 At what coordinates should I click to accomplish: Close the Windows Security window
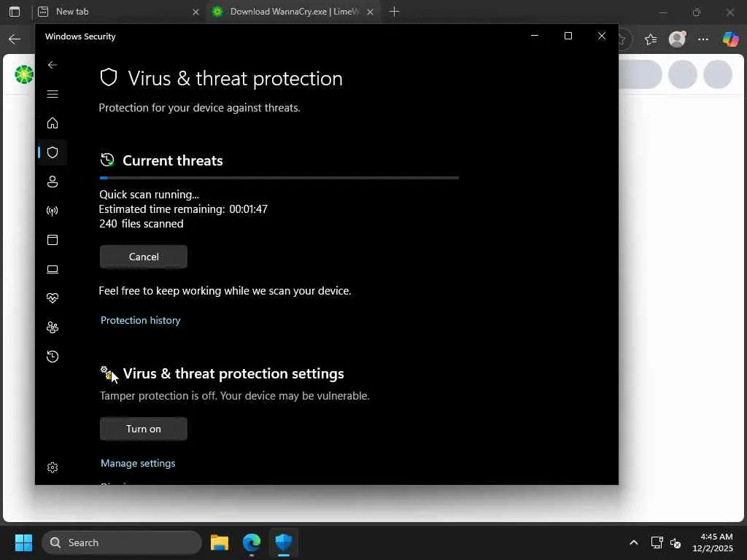602,36
